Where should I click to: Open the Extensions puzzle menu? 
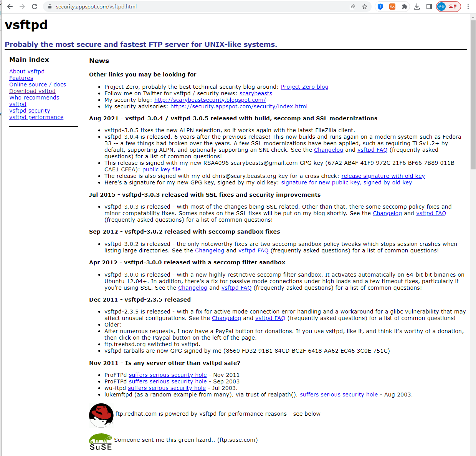pos(405,7)
